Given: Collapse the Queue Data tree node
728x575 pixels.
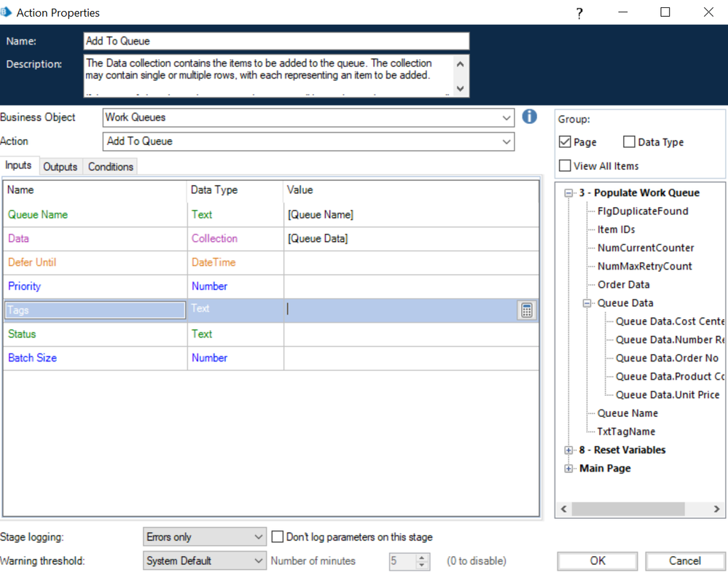Looking at the screenshot, I should [x=587, y=303].
